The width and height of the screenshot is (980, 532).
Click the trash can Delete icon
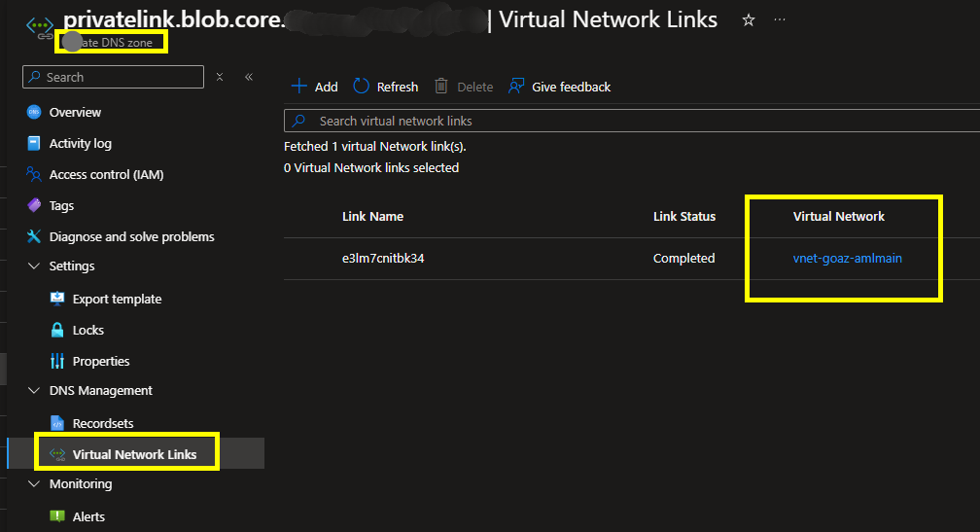pyautogui.click(x=441, y=87)
